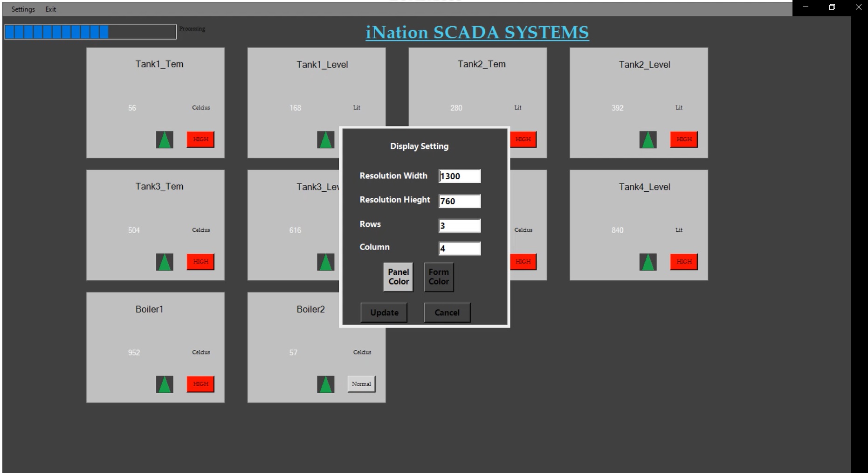This screenshot has width=868, height=473.
Task: Click the Exit menu item
Action: tap(50, 9)
